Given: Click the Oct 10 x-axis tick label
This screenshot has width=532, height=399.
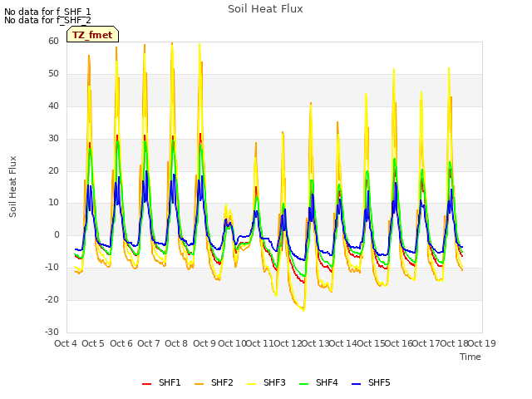Looking at the screenshot, I should pyautogui.click(x=233, y=343).
